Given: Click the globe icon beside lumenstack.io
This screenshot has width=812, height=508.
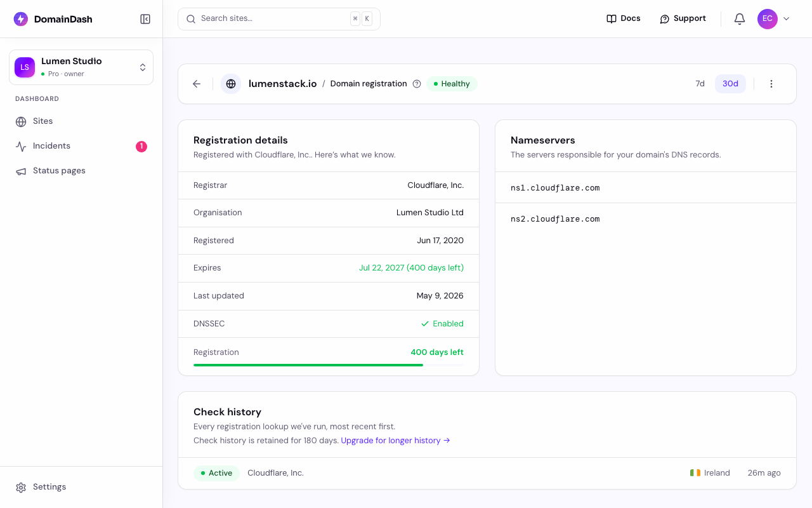Looking at the screenshot, I should click(231, 84).
